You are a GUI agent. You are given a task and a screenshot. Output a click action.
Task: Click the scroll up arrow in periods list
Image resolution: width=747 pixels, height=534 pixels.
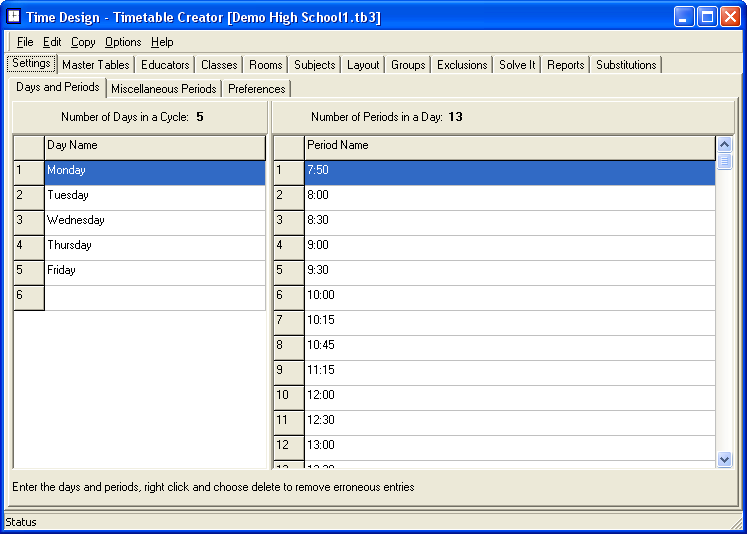pyautogui.click(x=725, y=145)
